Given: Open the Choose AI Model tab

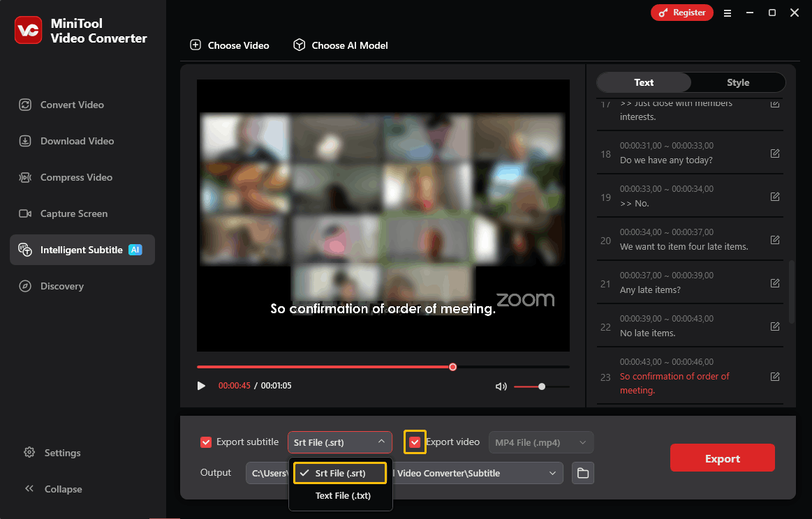Looking at the screenshot, I should pos(340,45).
